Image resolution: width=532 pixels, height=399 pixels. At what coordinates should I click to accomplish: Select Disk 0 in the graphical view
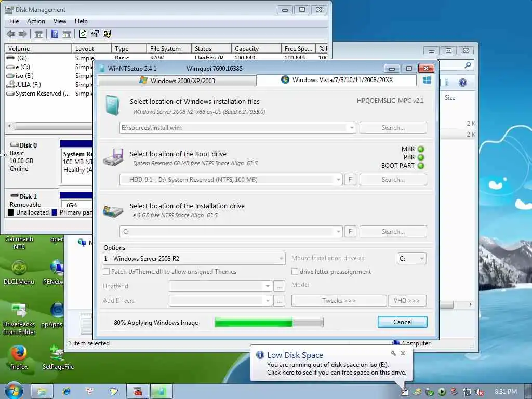(x=32, y=163)
